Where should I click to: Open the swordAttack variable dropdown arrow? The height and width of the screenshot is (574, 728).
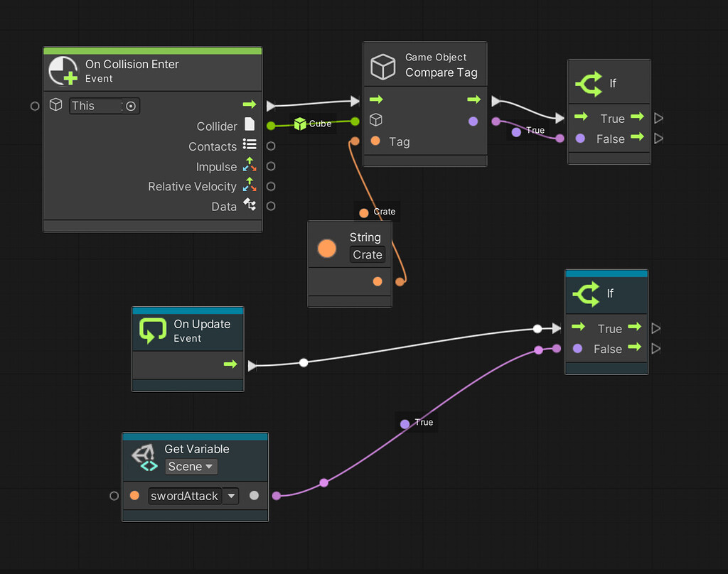point(231,496)
